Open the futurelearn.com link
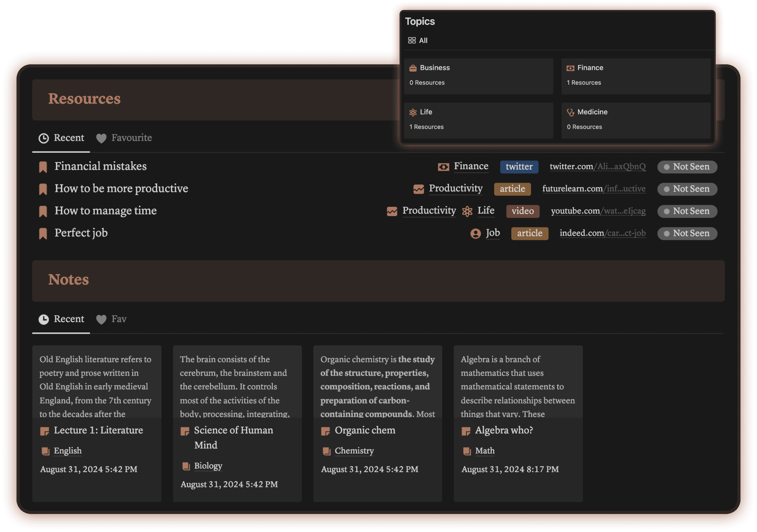757x532 pixels. [x=594, y=189]
